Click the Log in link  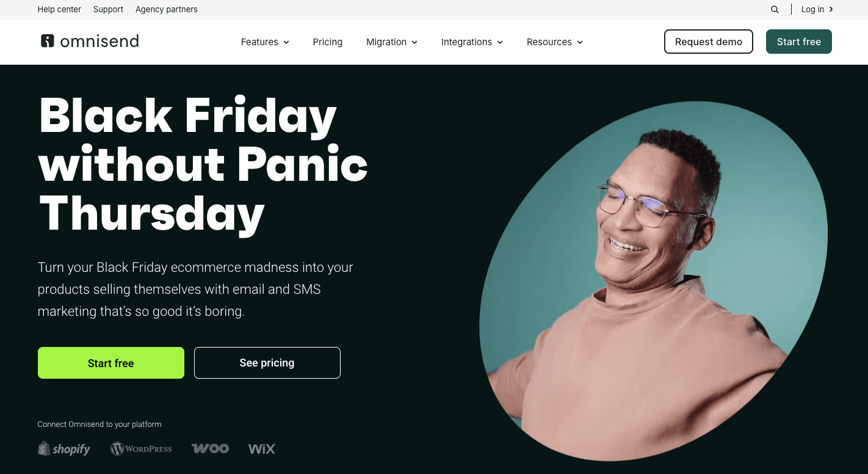tap(812, 9)
